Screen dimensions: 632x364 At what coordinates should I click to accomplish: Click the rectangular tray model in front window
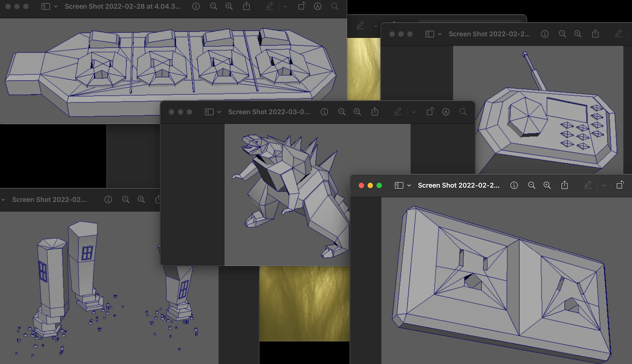(506, 281)
